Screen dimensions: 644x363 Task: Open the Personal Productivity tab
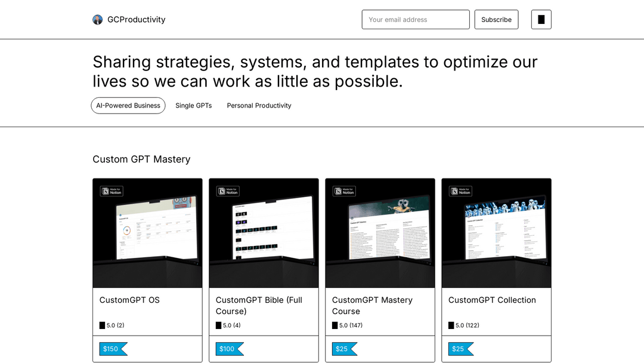point(259,106)
